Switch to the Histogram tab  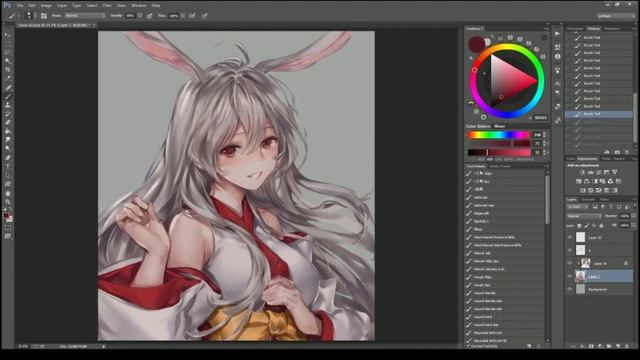click(575, 29)
